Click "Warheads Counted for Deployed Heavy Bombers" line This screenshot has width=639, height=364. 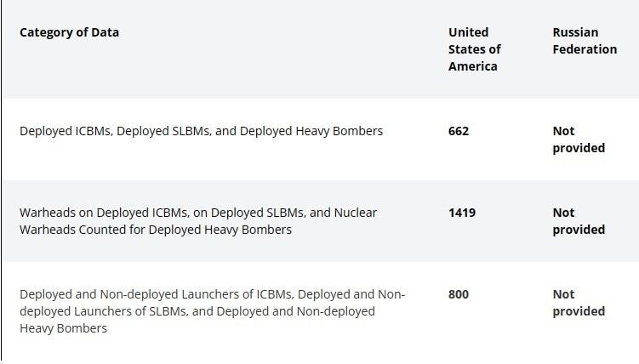point(156,230)
